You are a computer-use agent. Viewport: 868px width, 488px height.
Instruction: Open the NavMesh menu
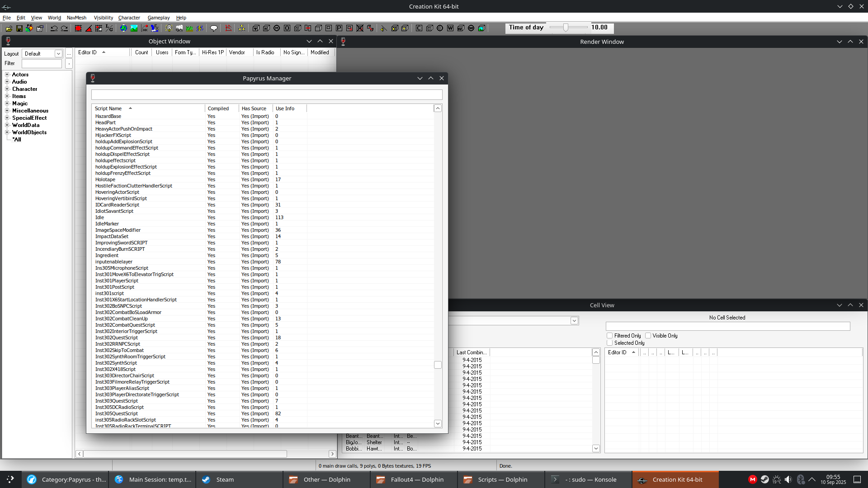click(76, 18)
